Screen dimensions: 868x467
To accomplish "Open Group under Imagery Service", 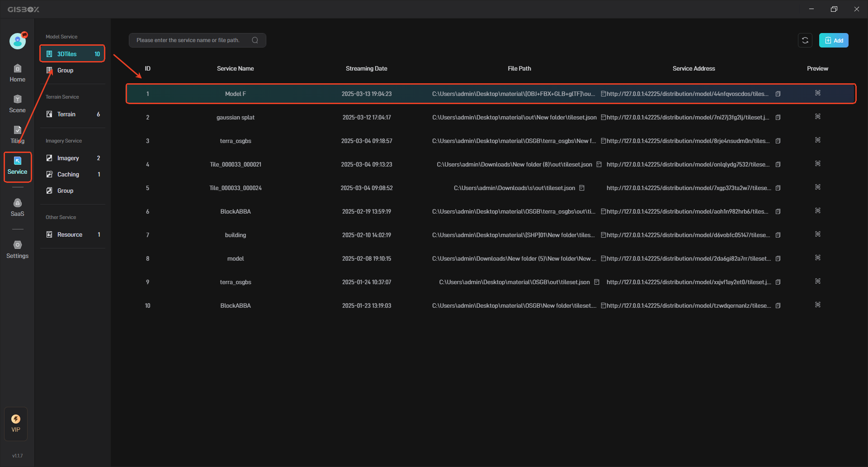I will [72, 191].
